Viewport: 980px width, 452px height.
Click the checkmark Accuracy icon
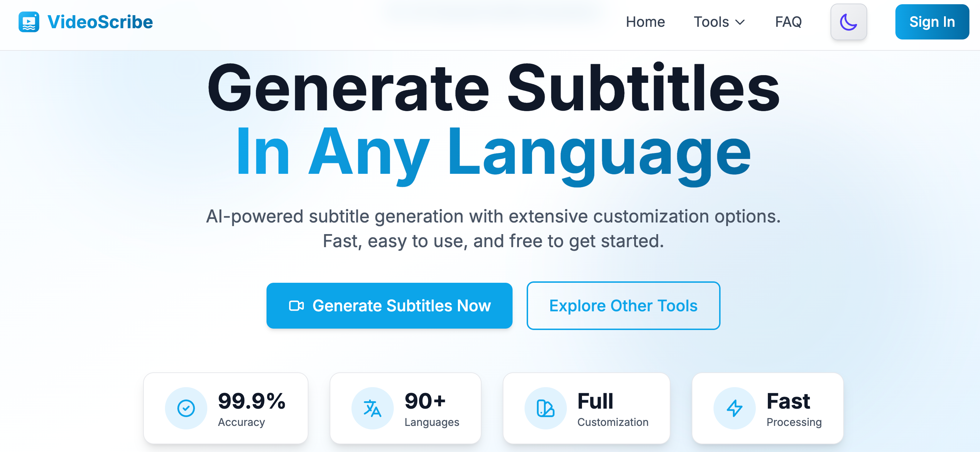pyautogui.click(x=186, y=408)
